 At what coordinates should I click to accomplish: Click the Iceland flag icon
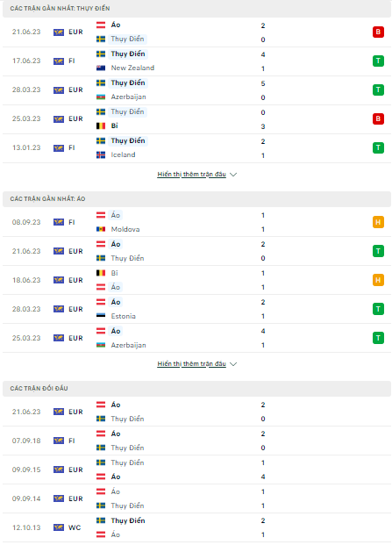pyautogui.click(x=101, y=155)
